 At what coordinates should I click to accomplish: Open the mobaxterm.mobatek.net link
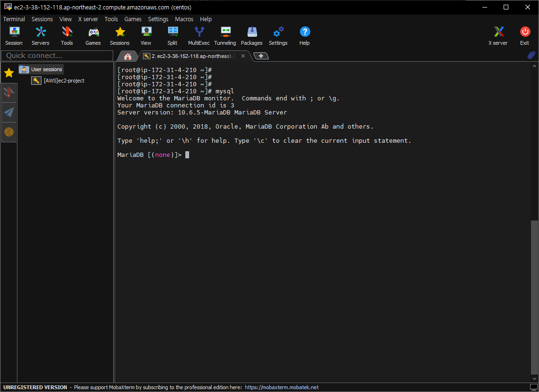[x=282, y=387]
